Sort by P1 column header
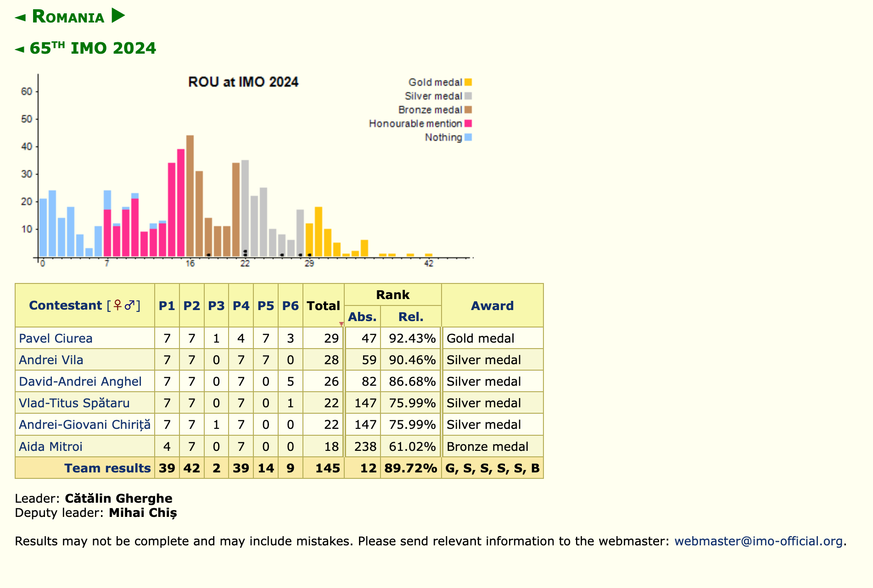The height and width of the screenshot is (588, 873). [x=167, y=306]
